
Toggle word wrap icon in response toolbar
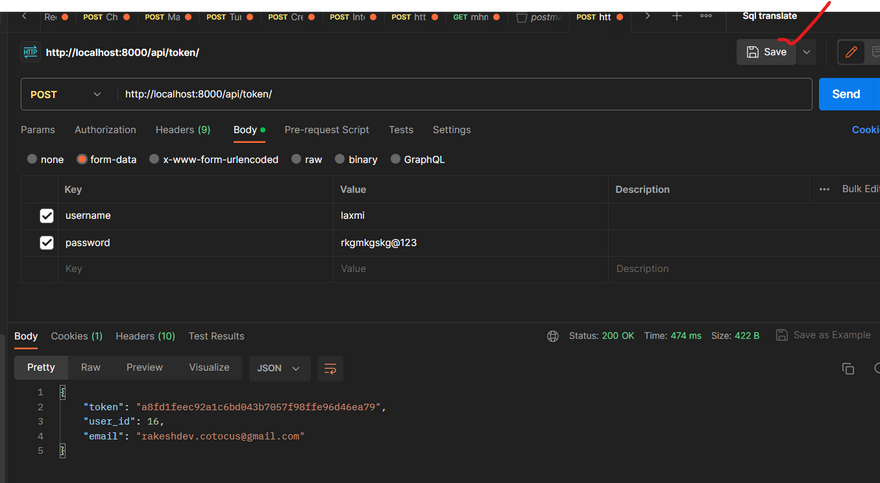click(330, 368)
